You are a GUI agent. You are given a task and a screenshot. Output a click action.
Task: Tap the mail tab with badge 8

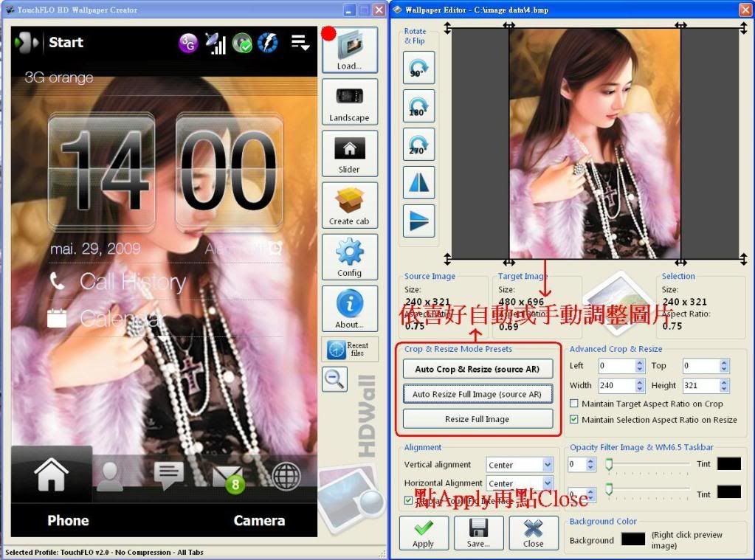coord(229,477)
